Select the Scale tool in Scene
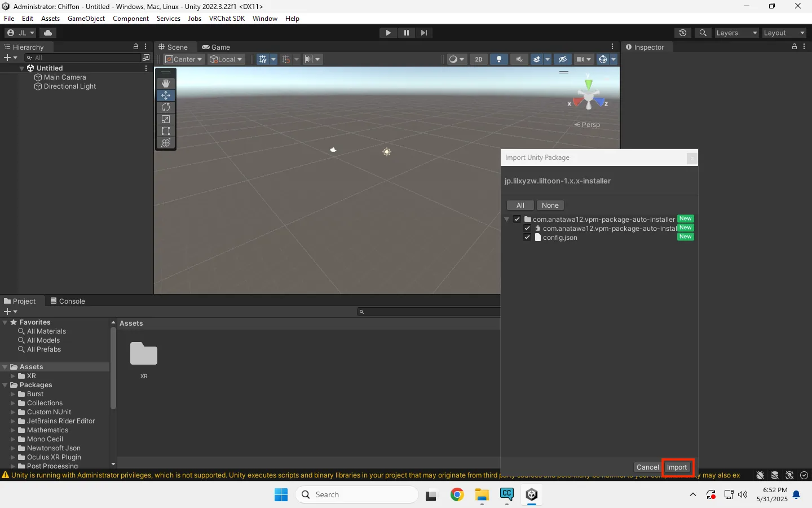Image resolution: width=812 pixels, height=508 pixels. coord(166,119)
